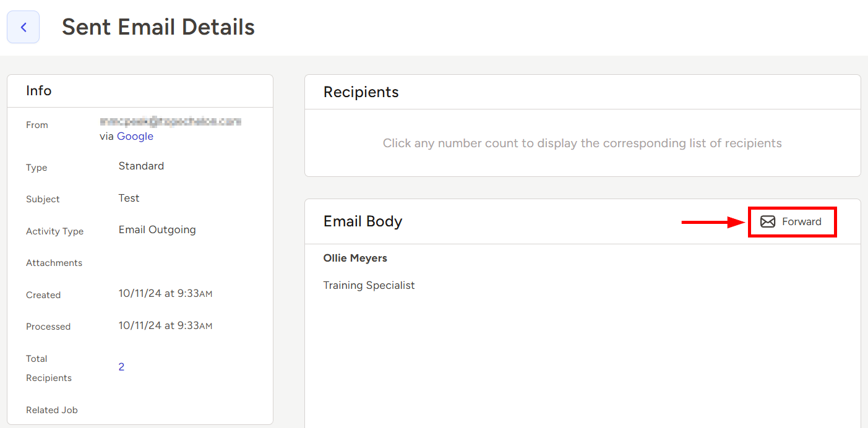
Task: Open the Google link under From
Action: (135, 136)
